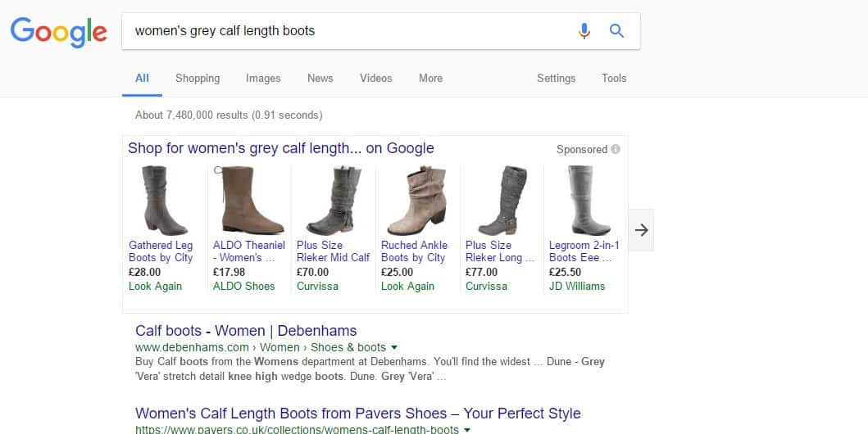The image size is (868, 434).
Task: Expand Pavers URL dropdown arrow
Action: 466,430
